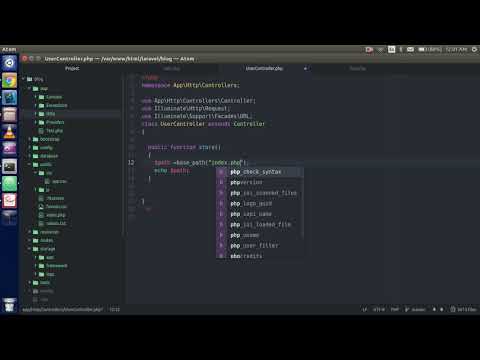Open index.php in the tree
This screenshot has height=360, width=480.
click(x=56, y=215)
